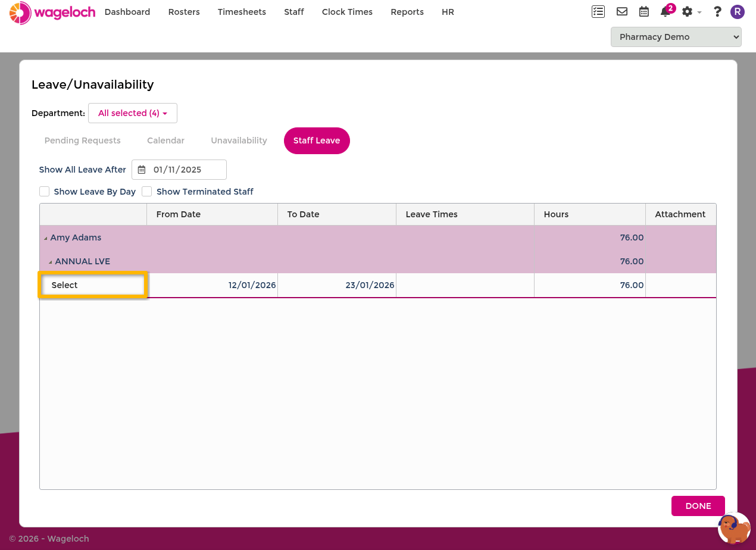Open the Wageloch logo home link
The width and height of the screenshot is (756, 550).
tap(52, 12)
